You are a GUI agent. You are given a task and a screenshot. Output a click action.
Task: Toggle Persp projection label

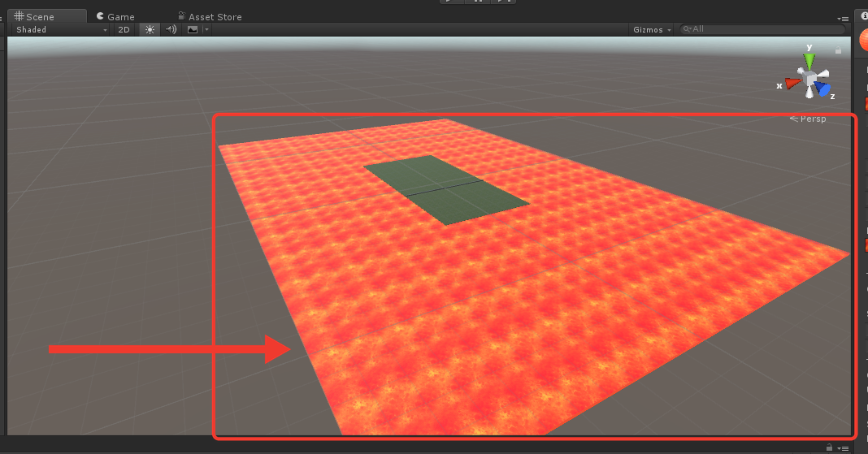click(x=808, y=119)
